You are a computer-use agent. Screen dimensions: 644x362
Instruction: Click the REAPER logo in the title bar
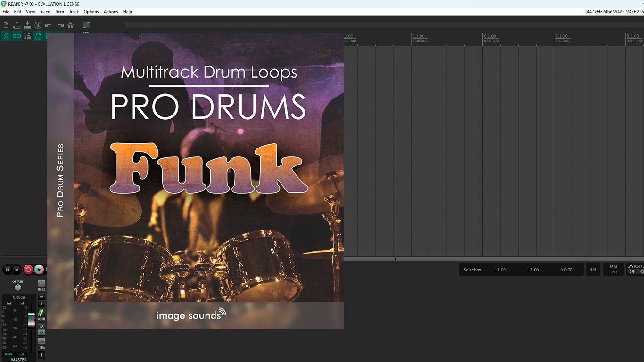(4, 4)
